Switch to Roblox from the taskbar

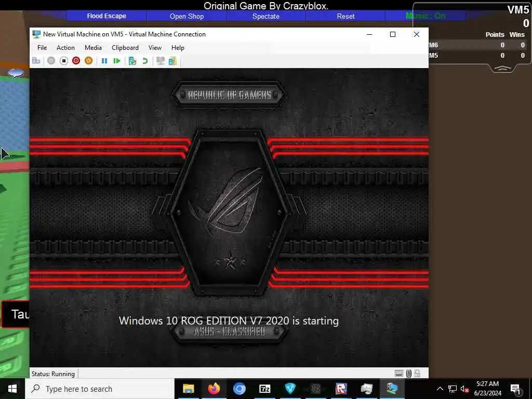coord(341,389)
